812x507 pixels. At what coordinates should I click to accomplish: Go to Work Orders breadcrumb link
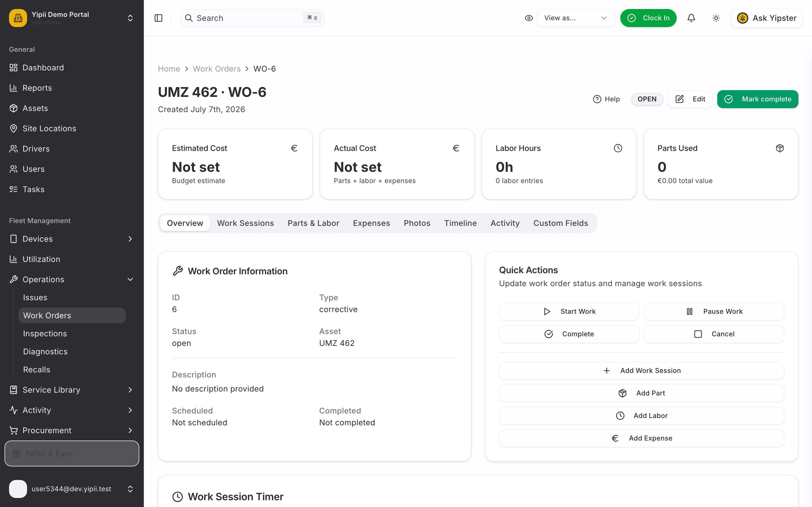tap(217, 69)
